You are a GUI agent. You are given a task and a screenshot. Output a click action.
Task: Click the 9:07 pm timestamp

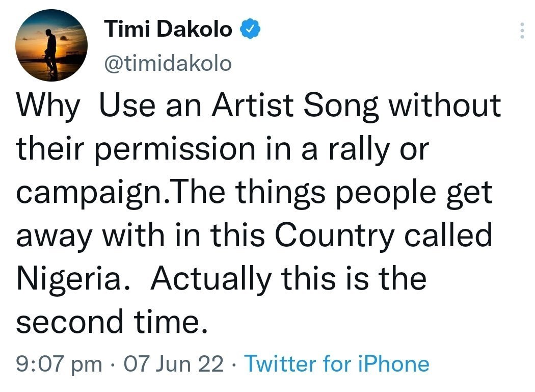[x=59, y=364]
